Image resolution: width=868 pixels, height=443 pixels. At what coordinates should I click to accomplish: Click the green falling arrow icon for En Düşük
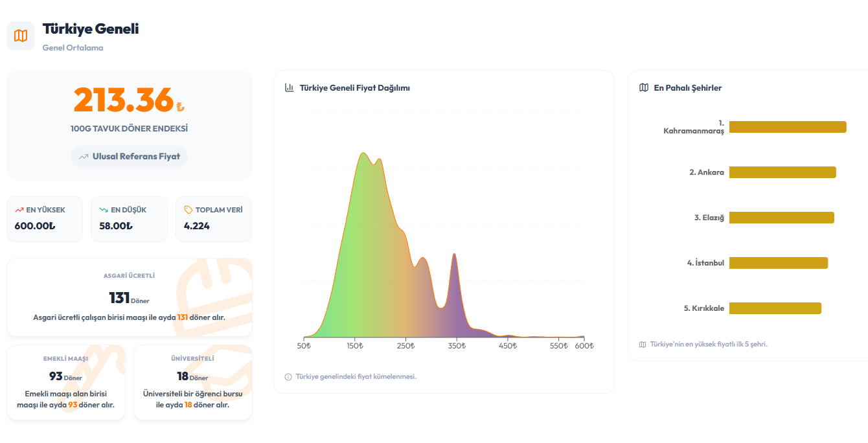coord(104,210)
